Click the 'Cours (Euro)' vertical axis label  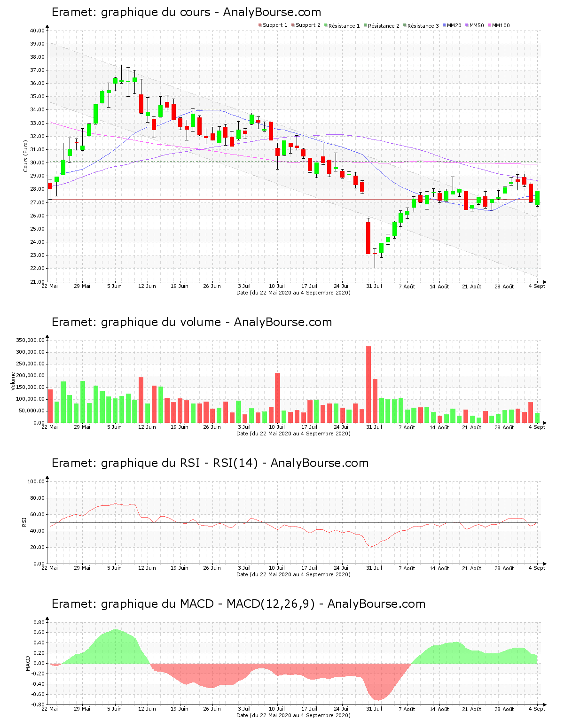[x=26, y=156]
